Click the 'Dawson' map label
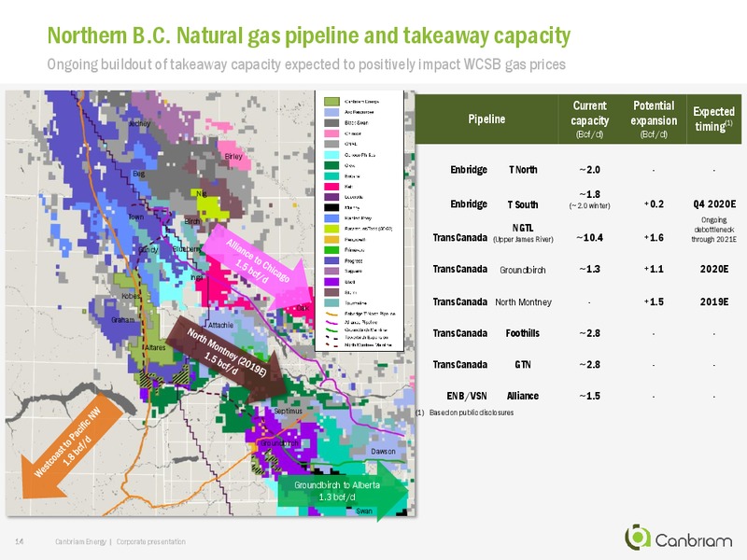Screen dimensions: 747x560 point(383,451)
